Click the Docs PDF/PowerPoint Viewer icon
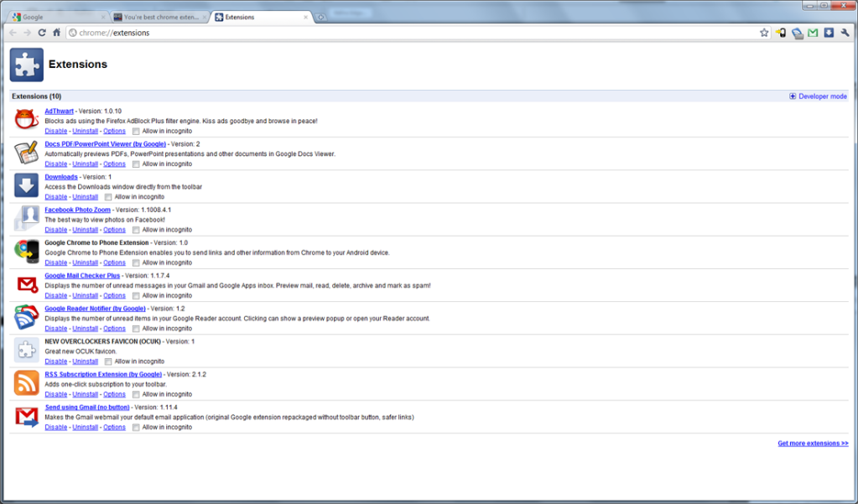Image resolution: width=858 pixels, height=504 pixels. (26, 153)
